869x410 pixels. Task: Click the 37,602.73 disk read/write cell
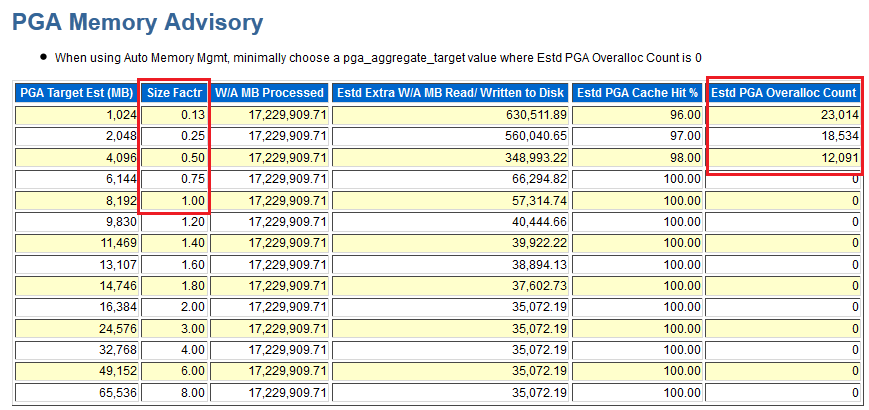[450, 286]
